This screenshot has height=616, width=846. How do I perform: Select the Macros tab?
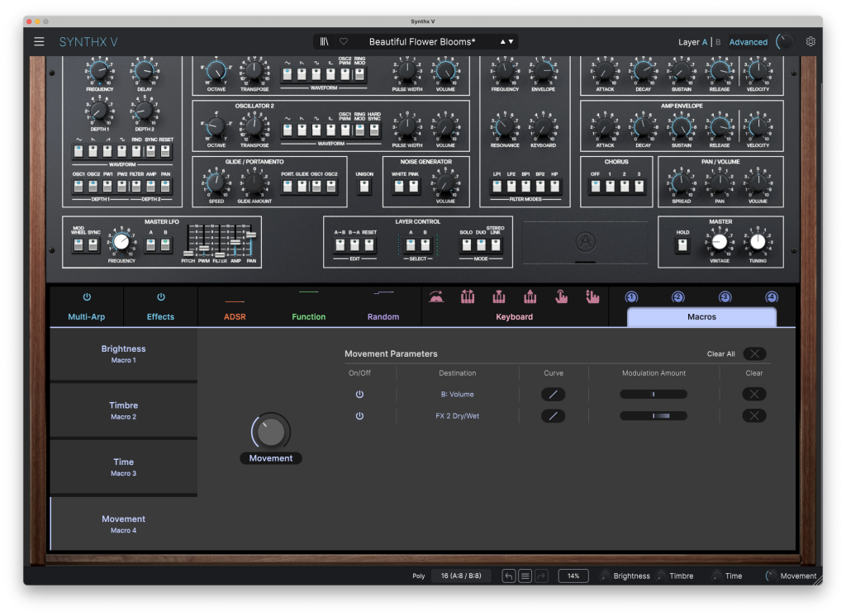pyautogui.click(x=701, y=316)
